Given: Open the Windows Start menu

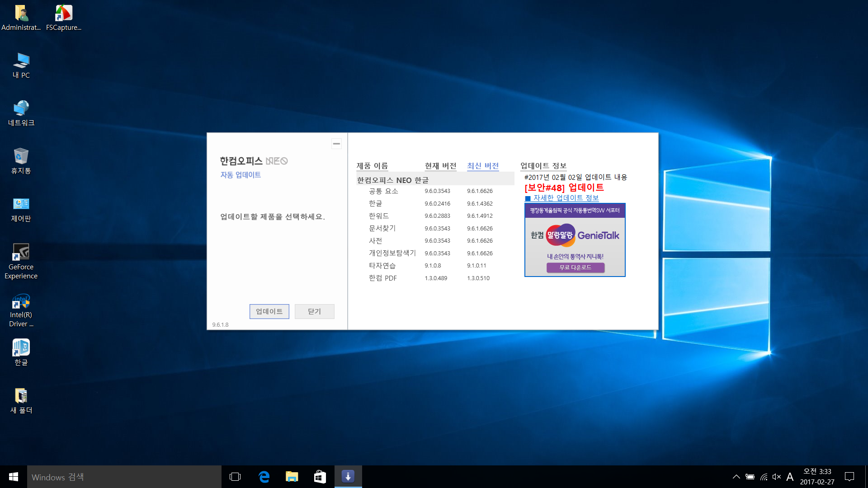Looking at the screenshot, I should (x=14, y=477).
